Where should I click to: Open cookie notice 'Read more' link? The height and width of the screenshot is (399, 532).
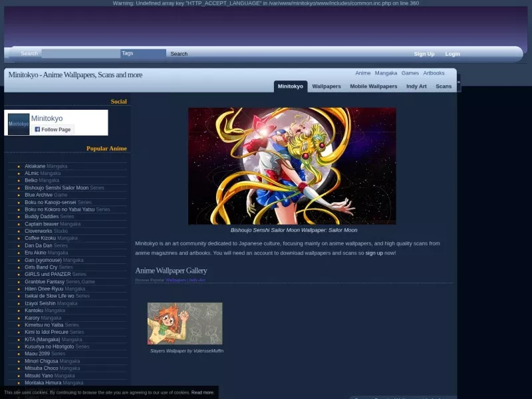tap(203, 392)
